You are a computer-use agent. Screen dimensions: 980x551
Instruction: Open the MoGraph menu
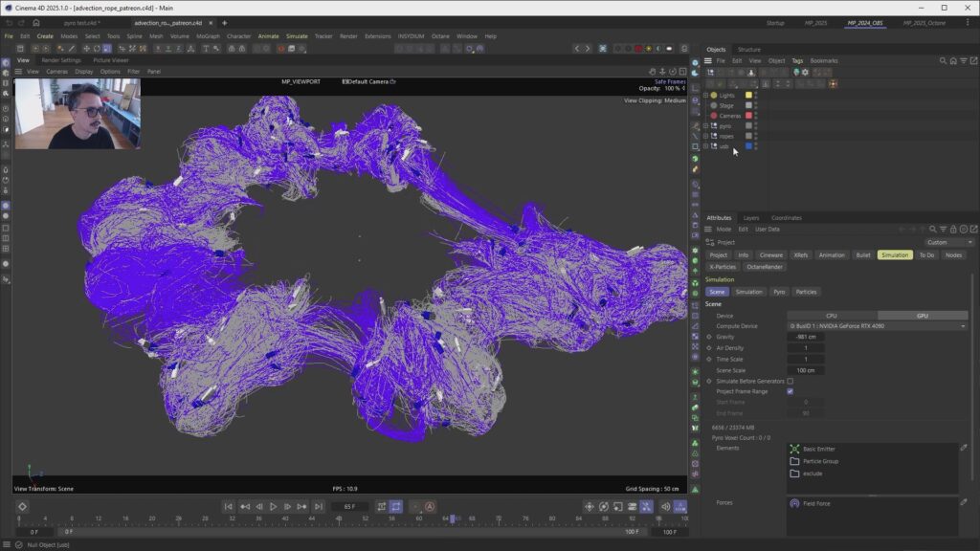tap(208, 36)
